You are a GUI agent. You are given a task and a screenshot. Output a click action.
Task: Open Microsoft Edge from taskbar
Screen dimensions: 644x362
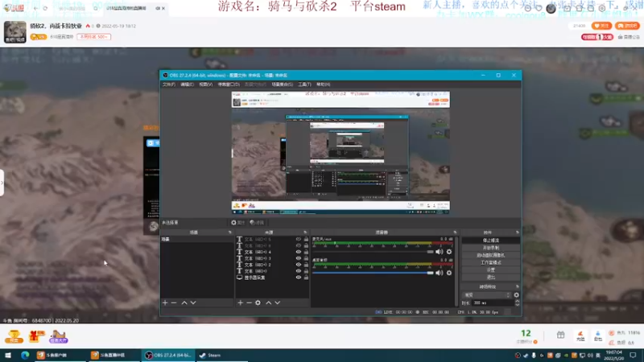(25, 355)
